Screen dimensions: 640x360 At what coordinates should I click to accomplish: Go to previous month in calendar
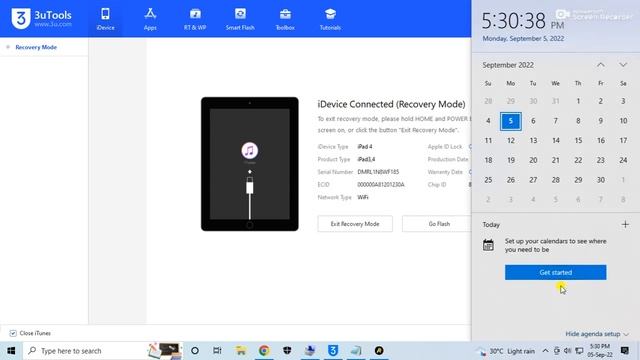(x=600, y=65)
